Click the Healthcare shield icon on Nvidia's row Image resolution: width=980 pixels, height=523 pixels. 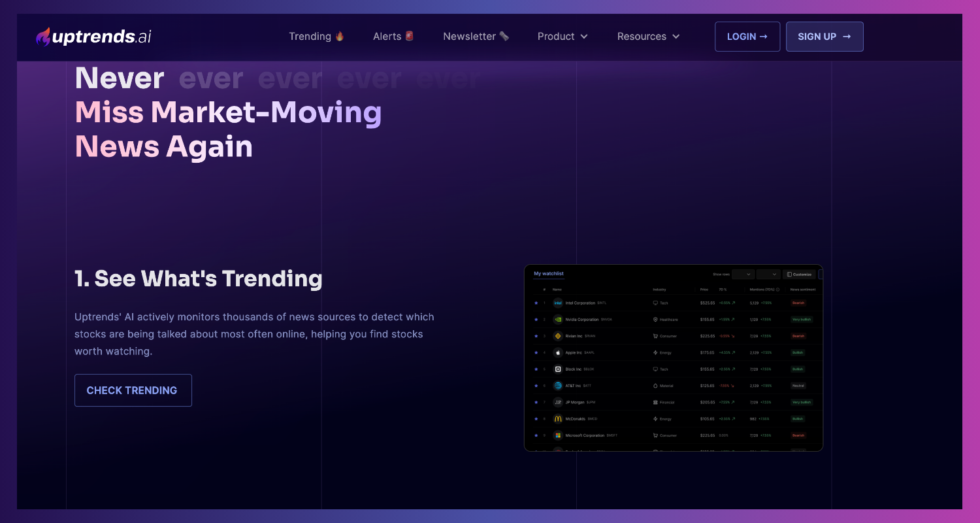click(655, 320)
